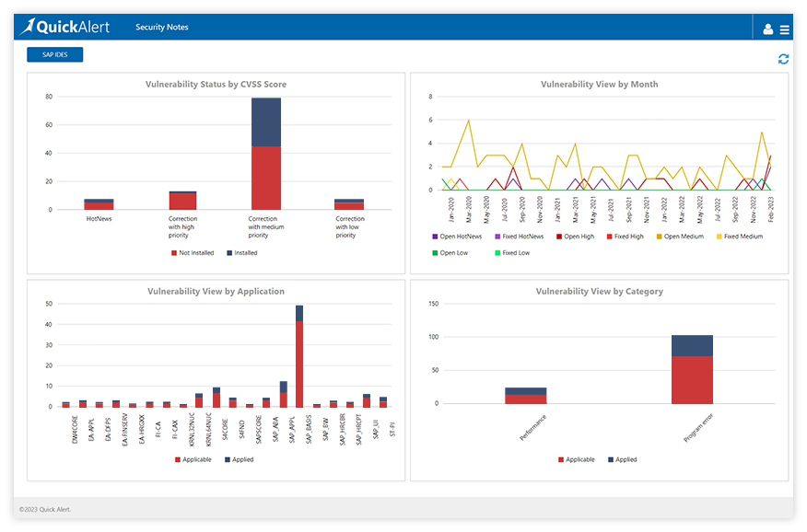Screen dimensions: 807x532
Task: Click the Feb-2023 axis label
Action: tap(770, 209)
